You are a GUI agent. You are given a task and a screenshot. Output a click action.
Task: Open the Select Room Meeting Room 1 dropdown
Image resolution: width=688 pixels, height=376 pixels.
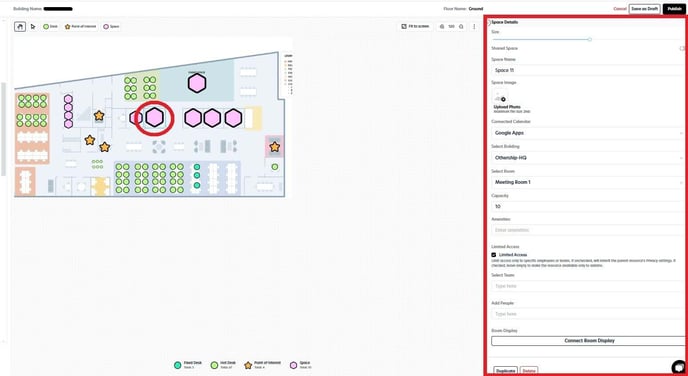(588, 182)
